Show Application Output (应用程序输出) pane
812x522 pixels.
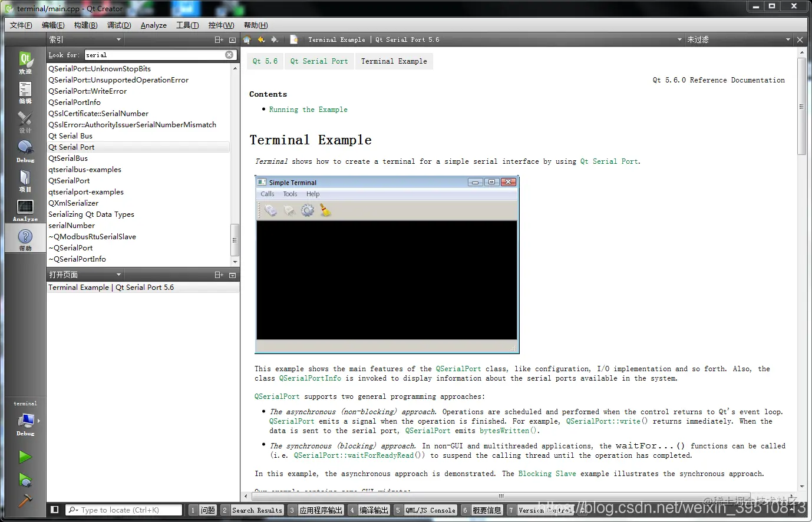tap(316, 510)
